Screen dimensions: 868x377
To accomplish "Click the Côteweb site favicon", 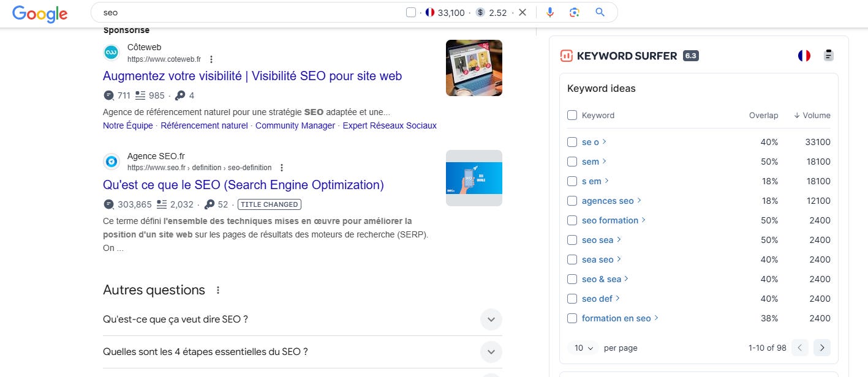I will point(111,53).
